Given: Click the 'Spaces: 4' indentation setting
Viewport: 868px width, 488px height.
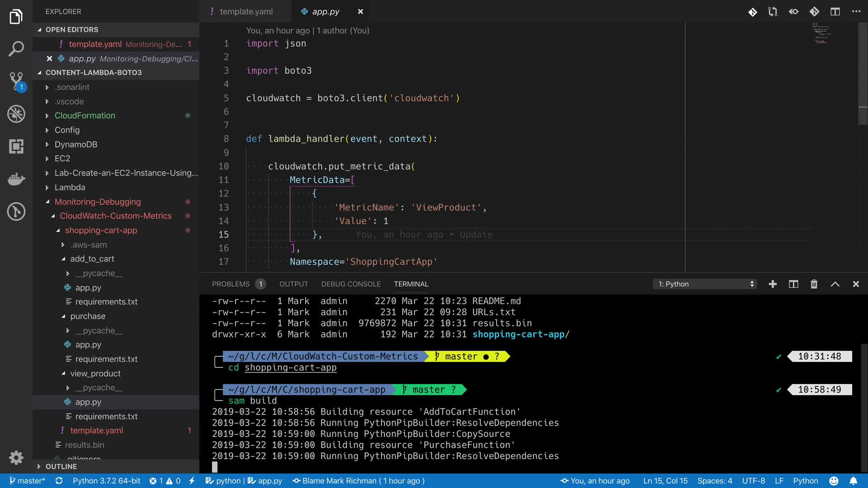Looking at the screenshot, I should pos(714,481).
